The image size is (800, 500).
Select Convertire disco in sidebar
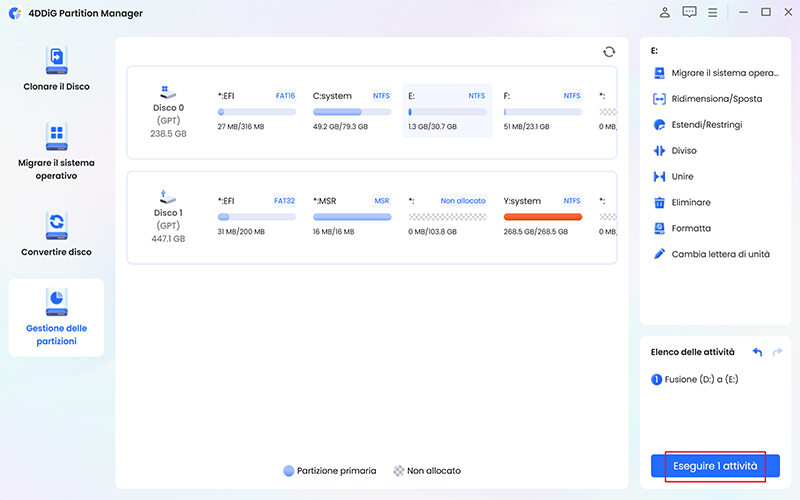(x=57, y=233)
